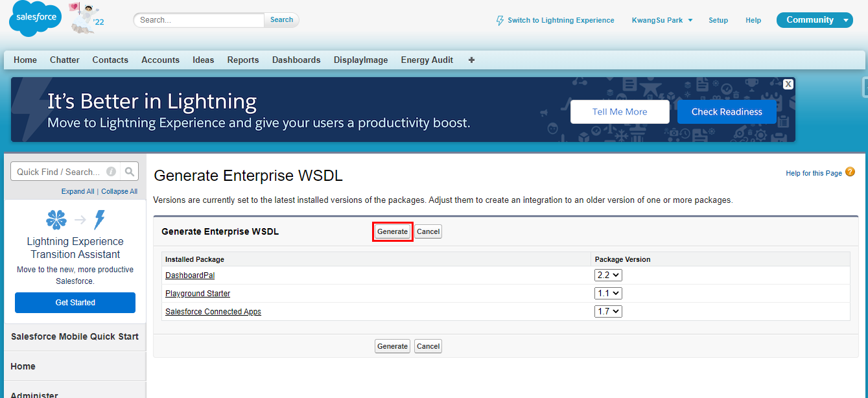Click the Collapse All link
The height and width of the screenshot is (398, 868).
coord(119,191)
